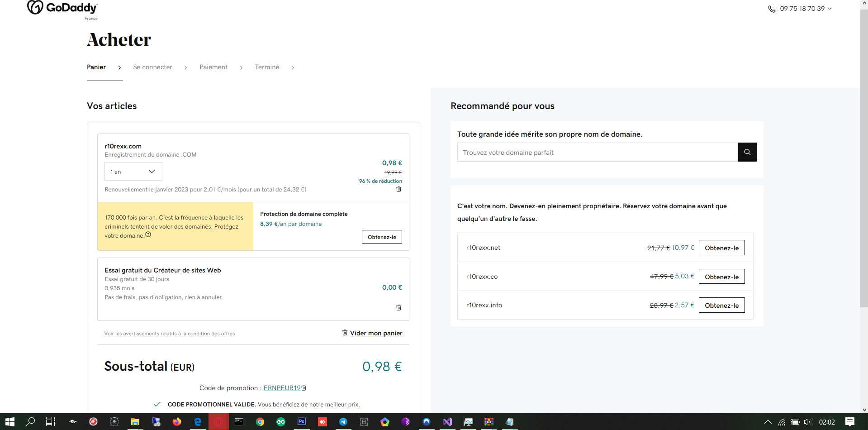Click the r10rexx.co domain name
This screenshot has width=868, height=430.
click(482, 277)
